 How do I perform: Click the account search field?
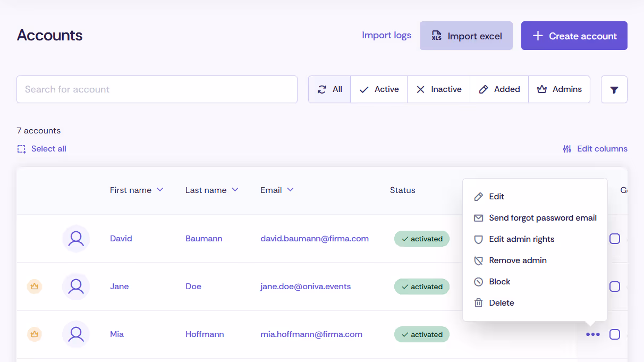(157, 89)
